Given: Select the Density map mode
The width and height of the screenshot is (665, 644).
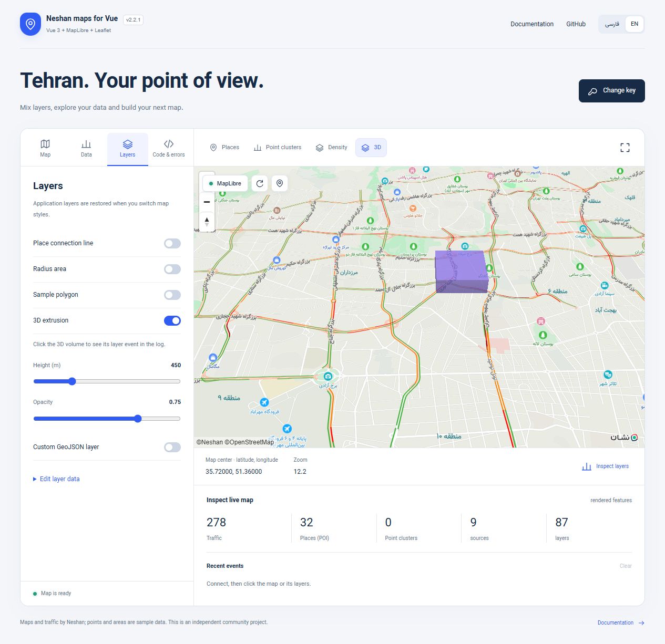Looking at the screenshot, I should tap(331, 148).
